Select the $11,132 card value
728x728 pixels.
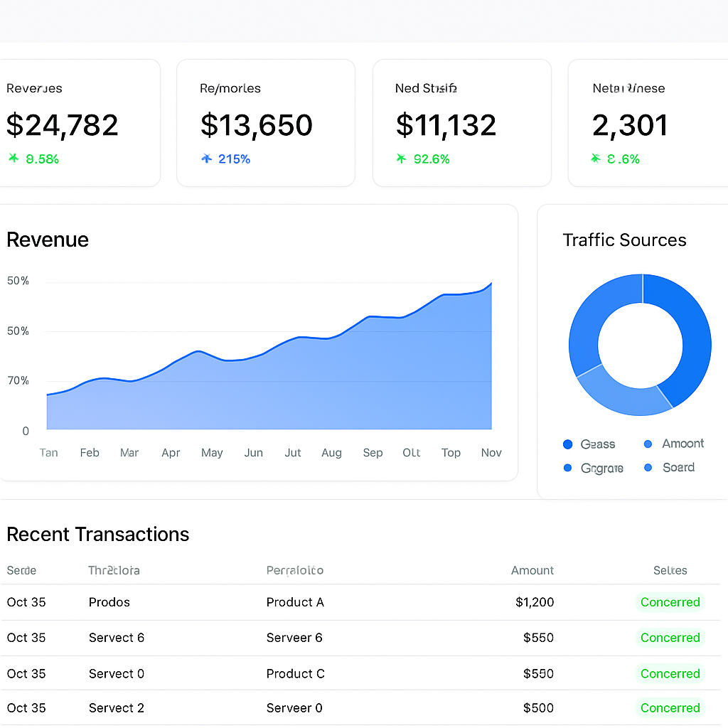tap(446, 125)
